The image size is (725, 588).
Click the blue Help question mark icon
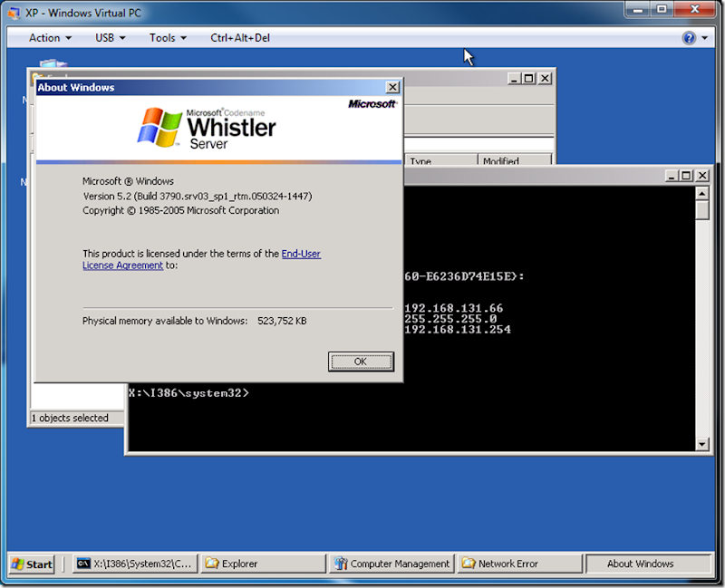pos(689,38)
